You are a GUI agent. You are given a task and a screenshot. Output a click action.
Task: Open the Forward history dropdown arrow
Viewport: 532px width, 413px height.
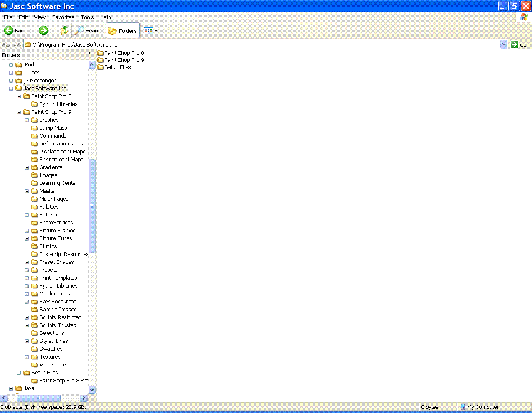click(x=54, y=30)
